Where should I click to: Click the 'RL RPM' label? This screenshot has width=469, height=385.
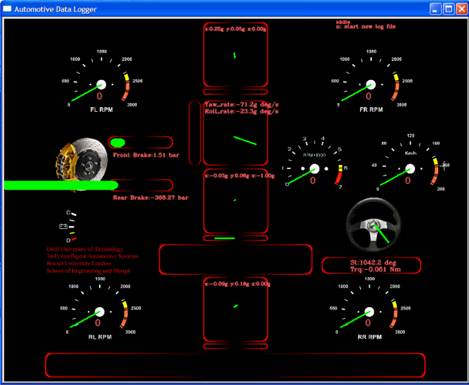pos(100,337)
